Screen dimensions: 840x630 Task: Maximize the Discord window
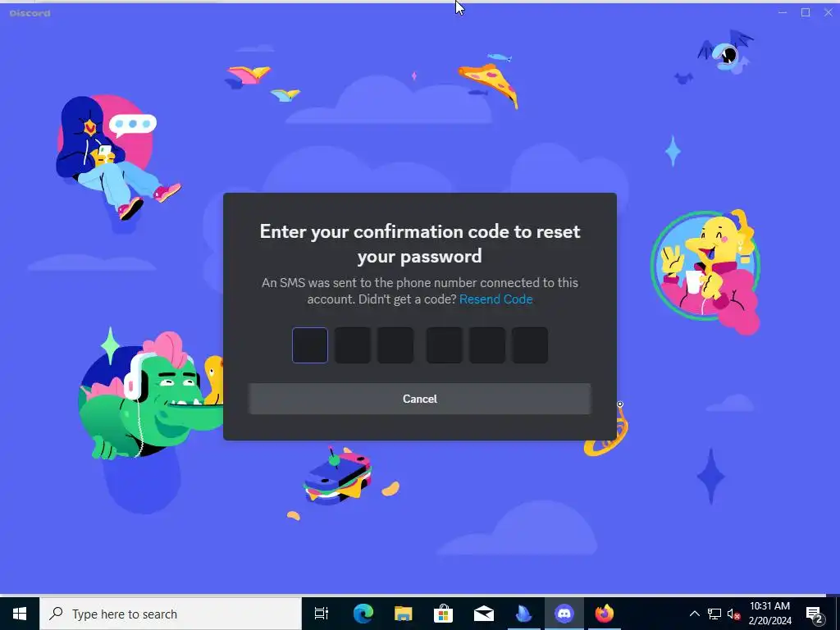pyautogui.click(x=806, y=12)
